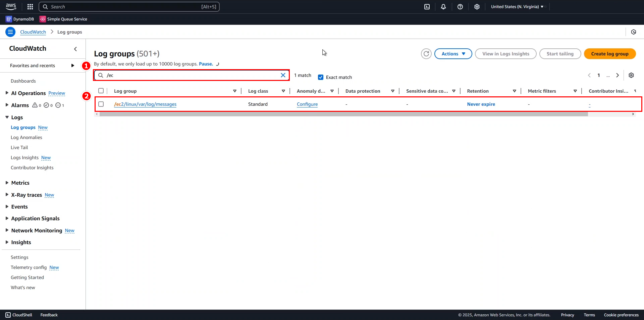Focus the log groups search field

pyautogui.click(x=191, y=75)
